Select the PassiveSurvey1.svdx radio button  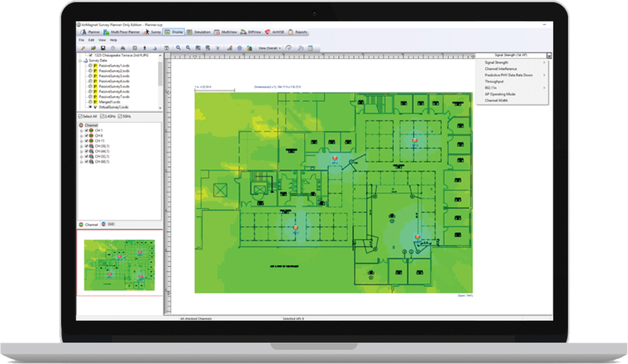tap(90, 65)
